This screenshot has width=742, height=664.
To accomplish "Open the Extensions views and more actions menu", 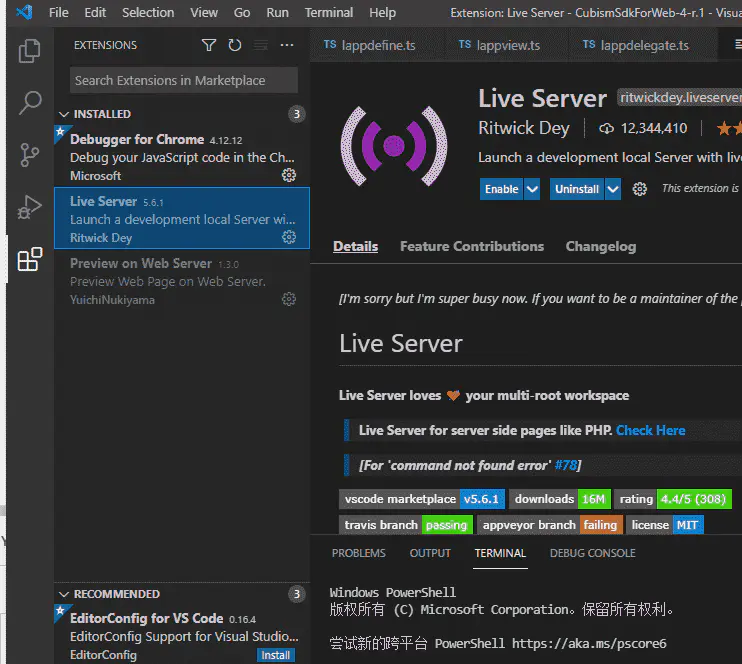I will pos(287,45).
